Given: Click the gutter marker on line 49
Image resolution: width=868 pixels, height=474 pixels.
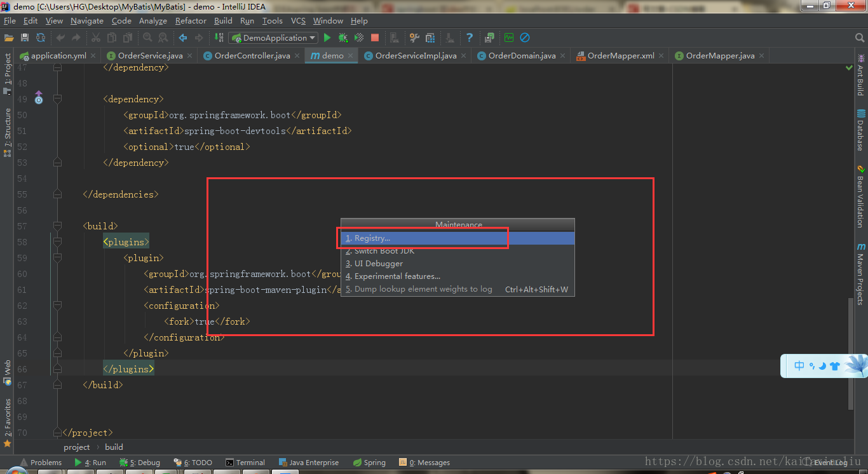Looking at the screenshot, I should (39, 98).
